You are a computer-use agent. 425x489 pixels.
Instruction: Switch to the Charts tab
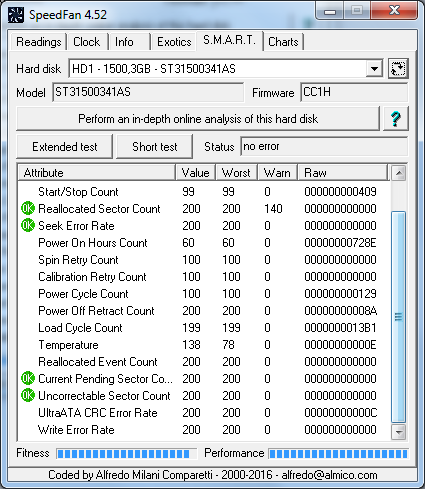(x=283, y=42)
